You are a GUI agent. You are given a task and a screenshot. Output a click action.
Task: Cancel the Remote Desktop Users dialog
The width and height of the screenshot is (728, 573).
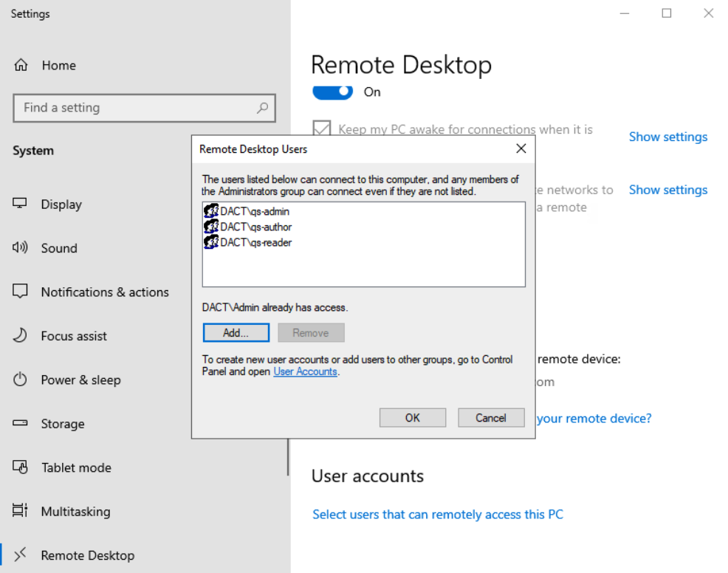491,417
